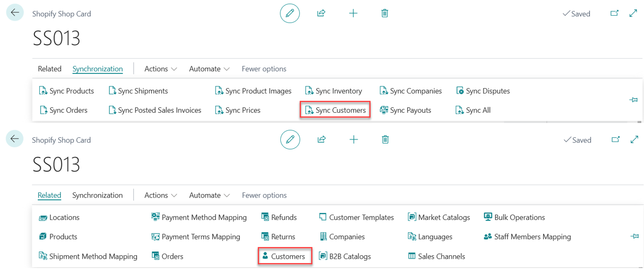Run Sync All
The image size is (644, 269).
click(x=473, y=110)
